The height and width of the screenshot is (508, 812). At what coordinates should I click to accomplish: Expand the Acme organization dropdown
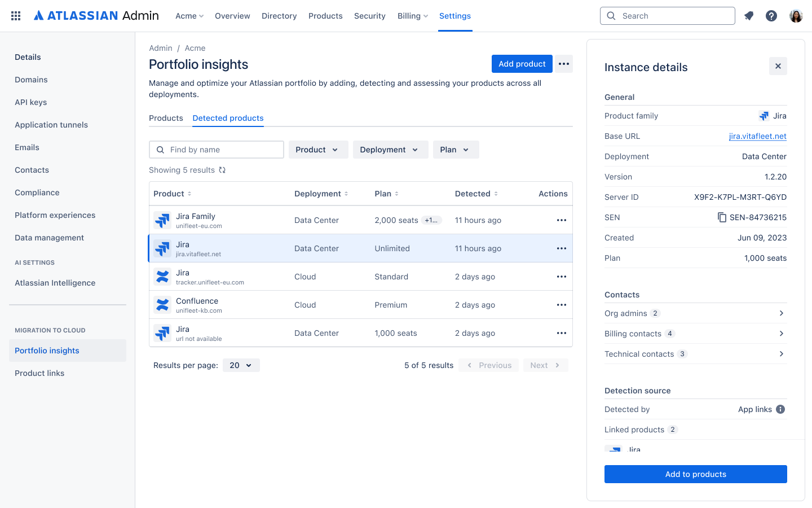[x=189, y=16]
